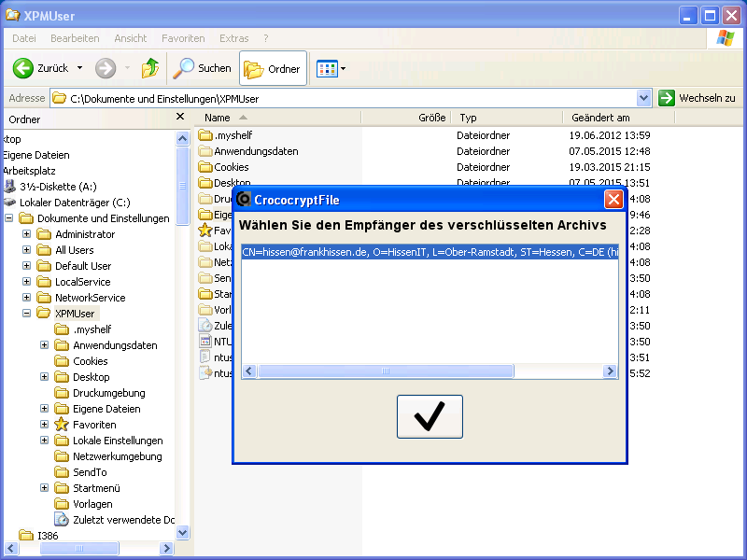Screen dimensions: 747x560
Task: Open the Zurück history dropdown arrow
Action: [79, 68]
